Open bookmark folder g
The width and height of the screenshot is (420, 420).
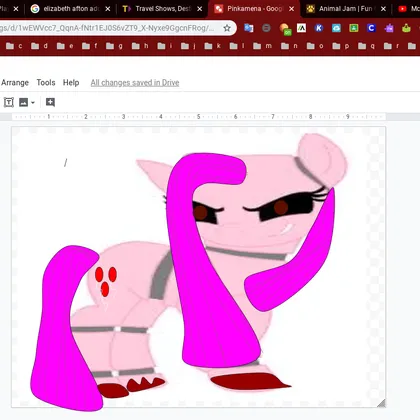point(114,46)
